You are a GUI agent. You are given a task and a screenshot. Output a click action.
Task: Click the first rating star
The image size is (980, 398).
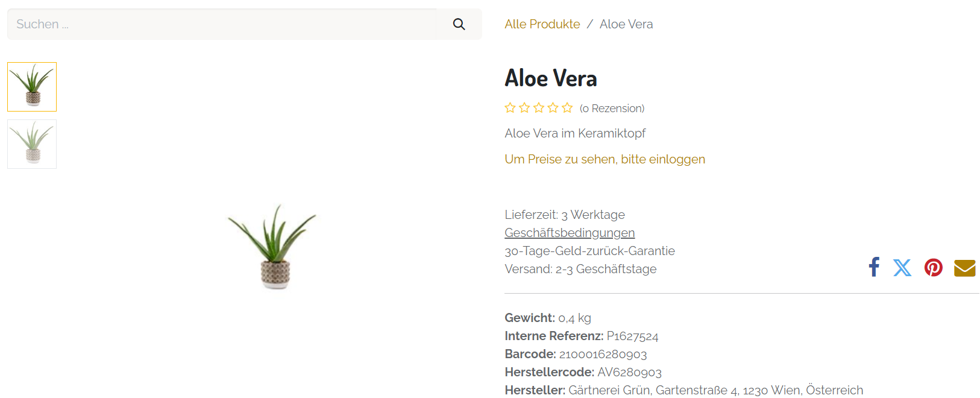(510, 108)
